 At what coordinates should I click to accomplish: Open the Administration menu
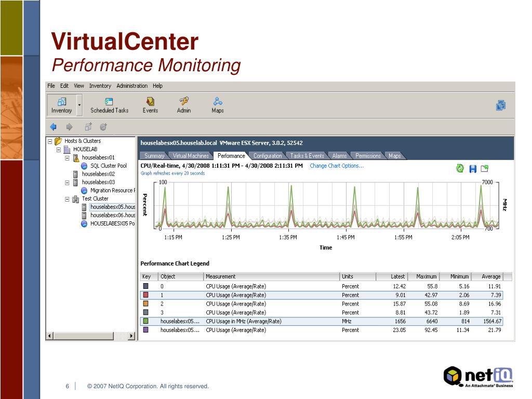132,86
